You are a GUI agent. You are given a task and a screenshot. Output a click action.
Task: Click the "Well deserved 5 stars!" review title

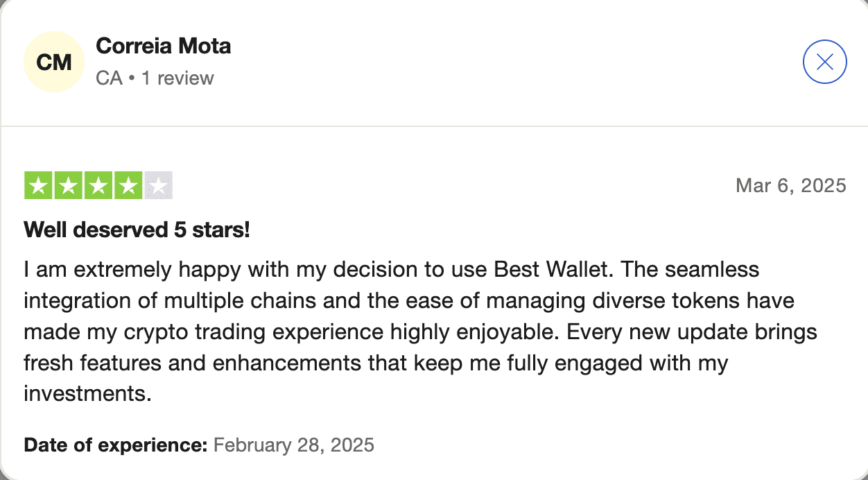pyautogui.click(x=137, y=230)
